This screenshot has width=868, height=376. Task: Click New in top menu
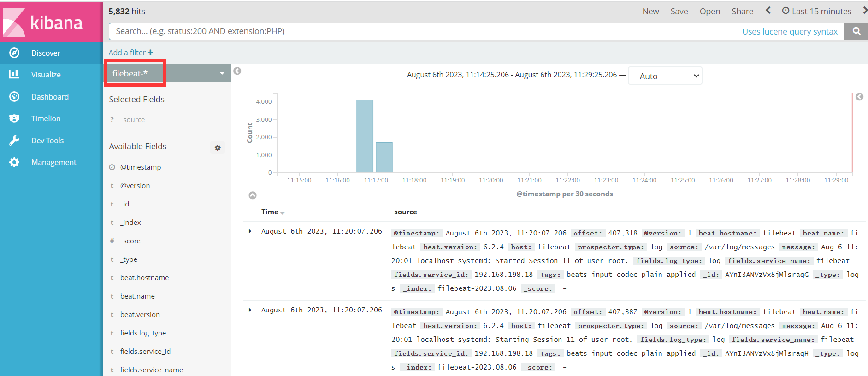click(650, 11)
